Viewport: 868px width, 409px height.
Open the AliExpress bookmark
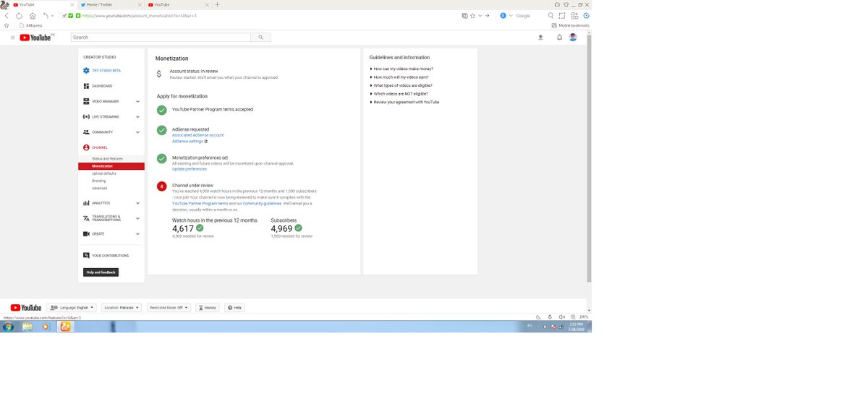coord(31,25)
